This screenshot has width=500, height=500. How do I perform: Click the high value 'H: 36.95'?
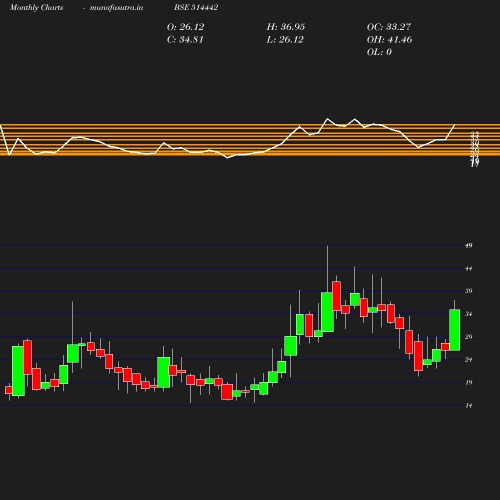click(286, 27)
